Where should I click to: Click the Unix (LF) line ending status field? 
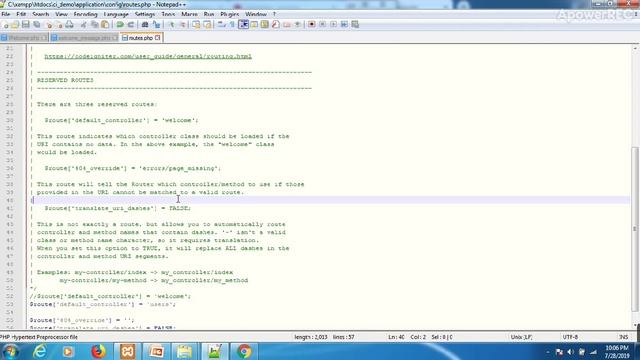(x=521, y=337)
